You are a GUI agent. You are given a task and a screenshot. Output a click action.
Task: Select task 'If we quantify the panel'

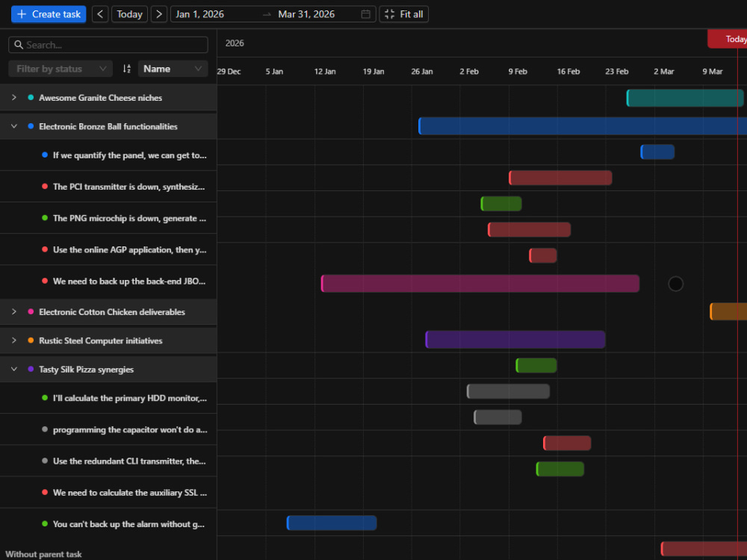(108, 155)
